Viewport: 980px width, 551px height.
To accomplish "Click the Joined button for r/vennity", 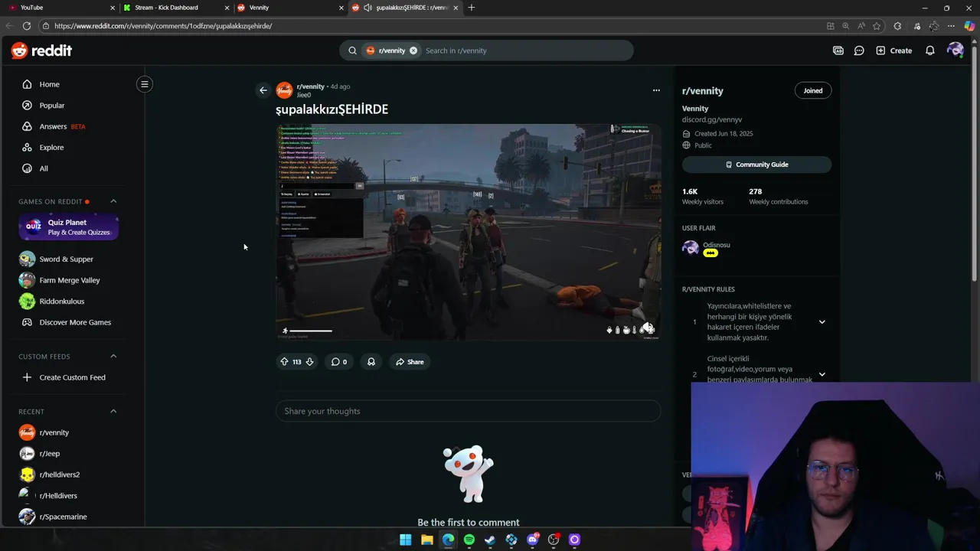I will (x=812, y=90).
